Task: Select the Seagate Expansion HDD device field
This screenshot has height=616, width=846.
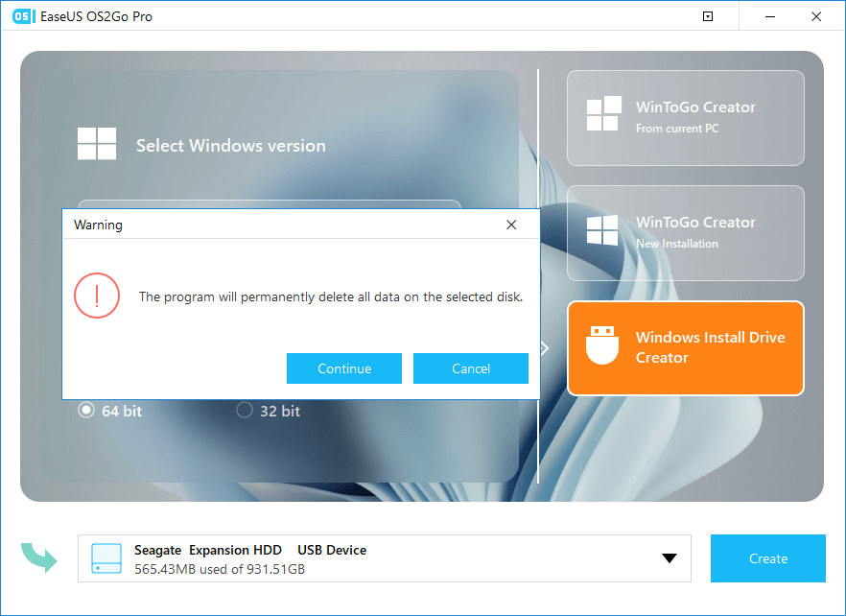Action: pyautogui.click(x=384, y=558)
